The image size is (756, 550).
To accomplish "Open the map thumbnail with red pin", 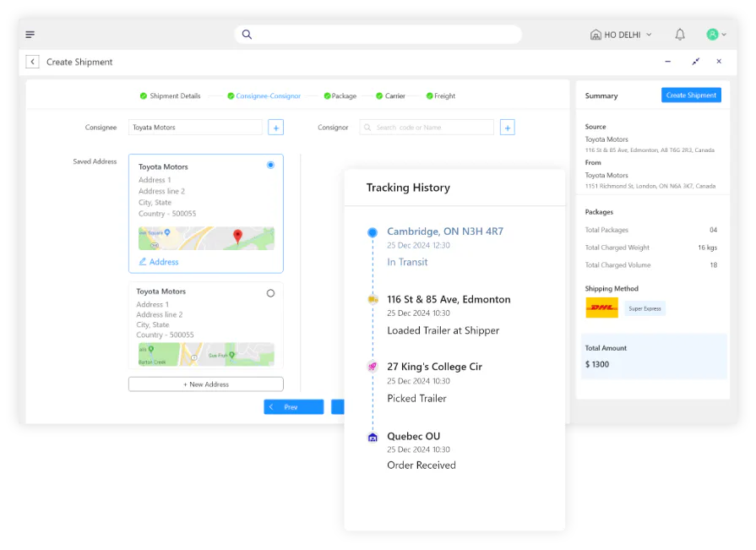I will pos(206,238).
